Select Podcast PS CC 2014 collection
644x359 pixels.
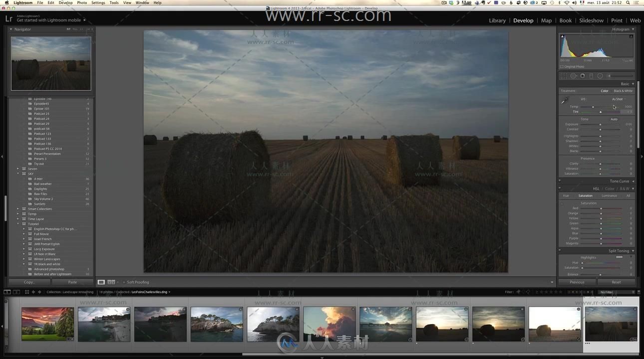[x=48, y=149]
